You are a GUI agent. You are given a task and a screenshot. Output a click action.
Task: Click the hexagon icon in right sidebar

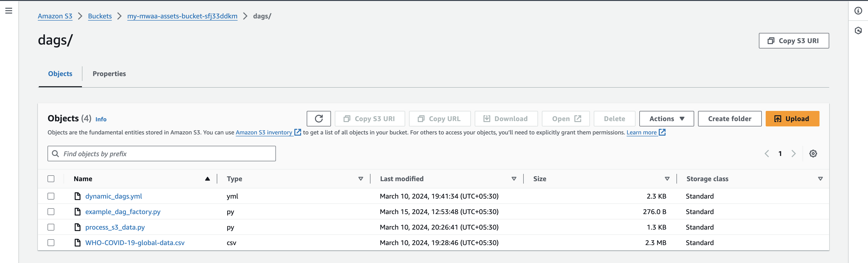858,31
